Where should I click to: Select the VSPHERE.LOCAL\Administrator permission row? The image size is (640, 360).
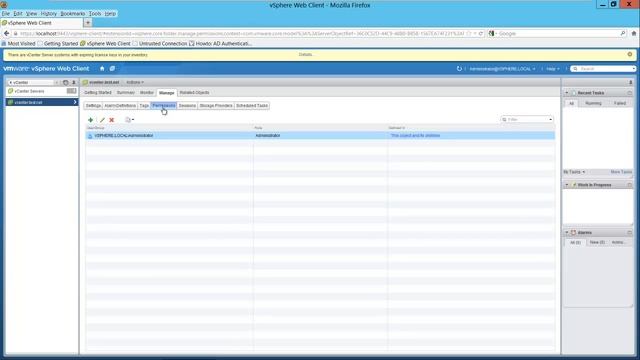click(x=320, y=136)
